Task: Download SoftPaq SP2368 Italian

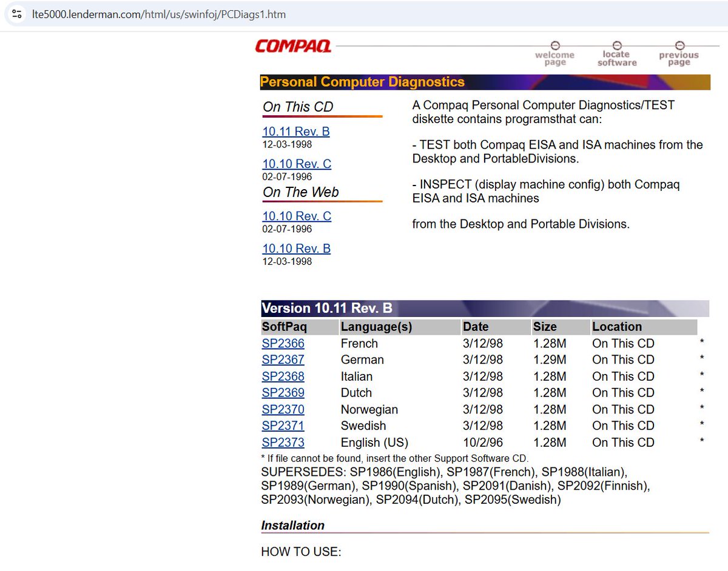Action: click(x=283, y=376)
